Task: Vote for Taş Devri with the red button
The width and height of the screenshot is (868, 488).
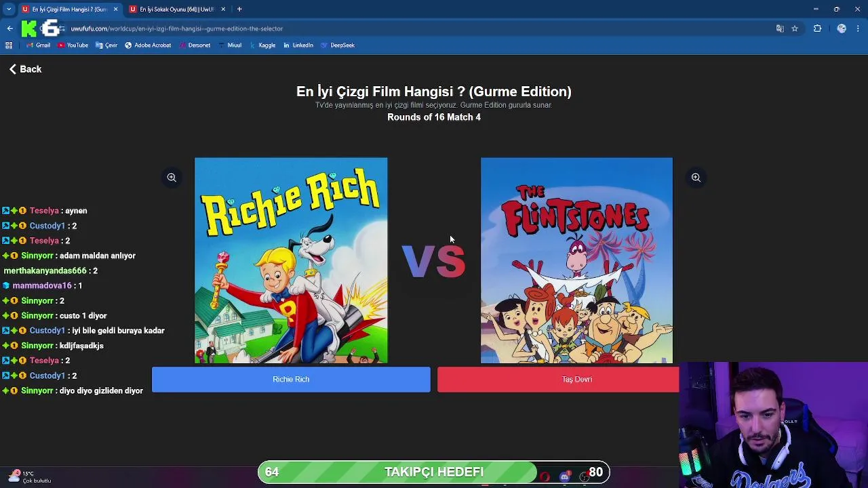Action: 558,380
